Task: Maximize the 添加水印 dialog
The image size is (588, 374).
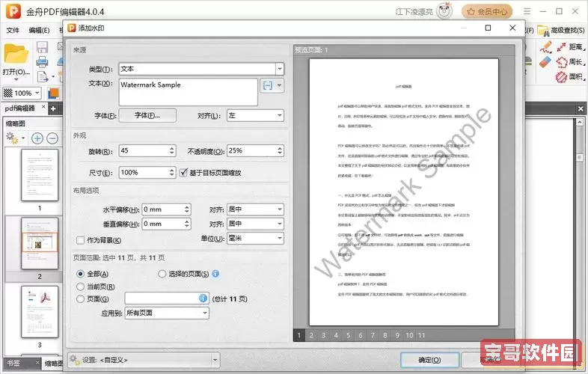Action: pyautogui.click(x=488, y=28)
